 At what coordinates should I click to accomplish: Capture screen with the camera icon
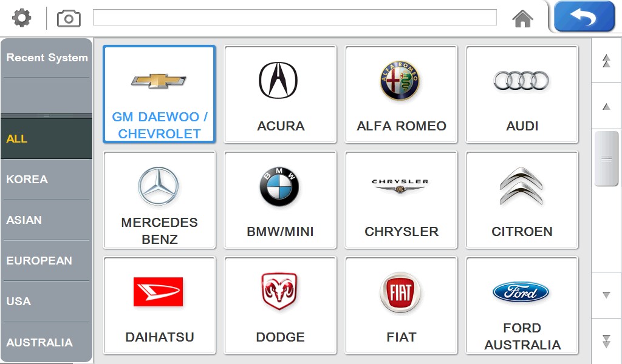pos(69,19)
